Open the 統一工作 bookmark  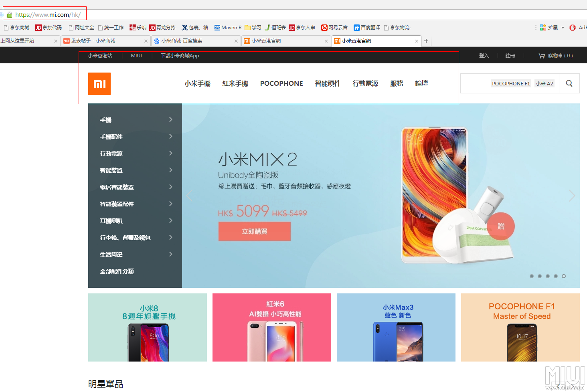111,28
